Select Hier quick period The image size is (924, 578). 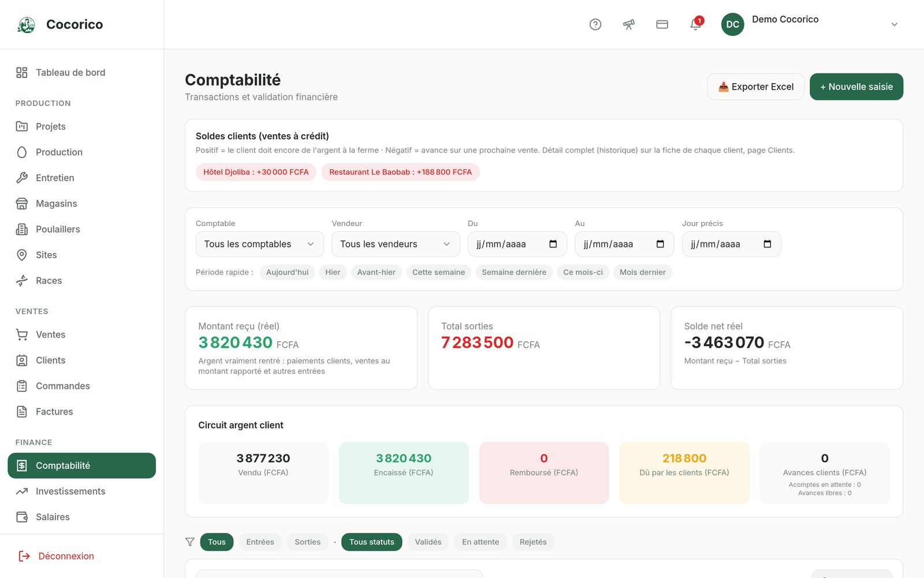coord(333,272)
